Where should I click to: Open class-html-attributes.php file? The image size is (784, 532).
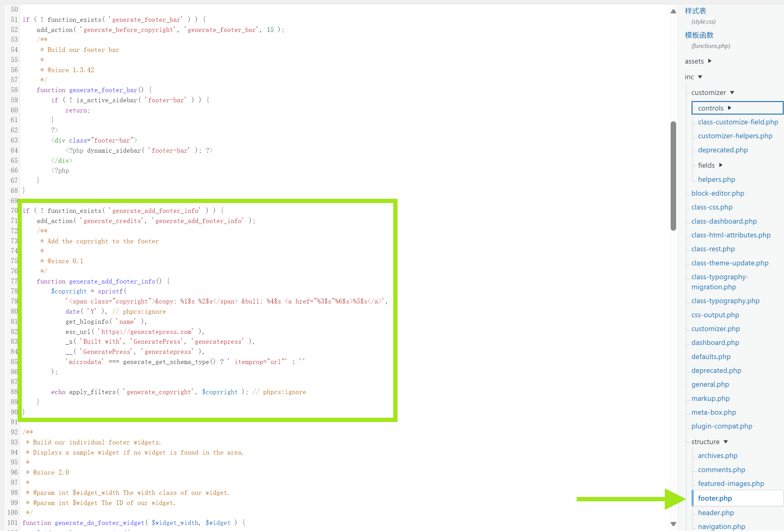click(x=731, y=235)
